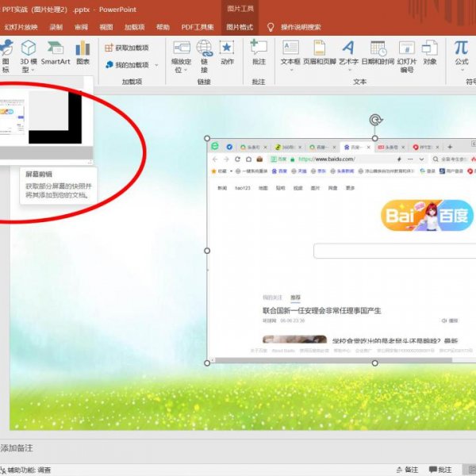Click the 链接 hyperlink icon

pos(205,51)
